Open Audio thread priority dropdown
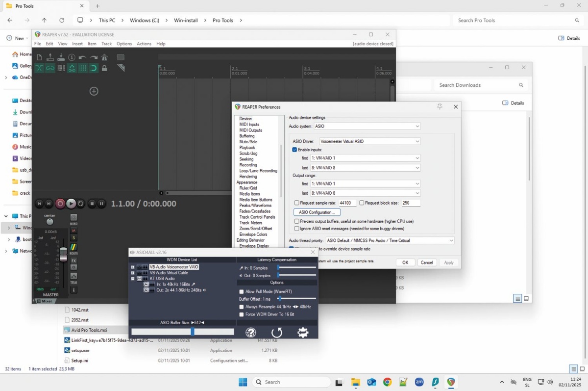 coord(390,240)
